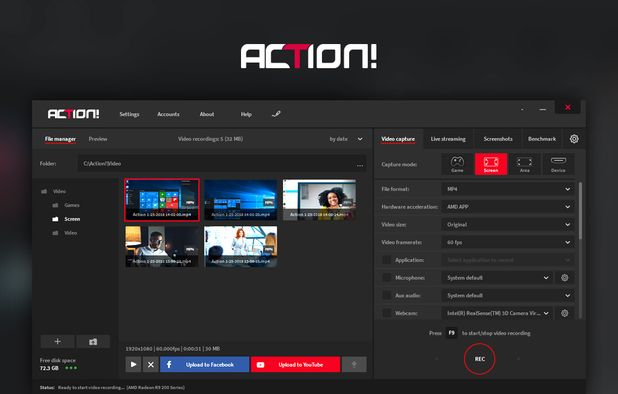Open the disabled Application selection dropdown

click(x=508, y=260)
